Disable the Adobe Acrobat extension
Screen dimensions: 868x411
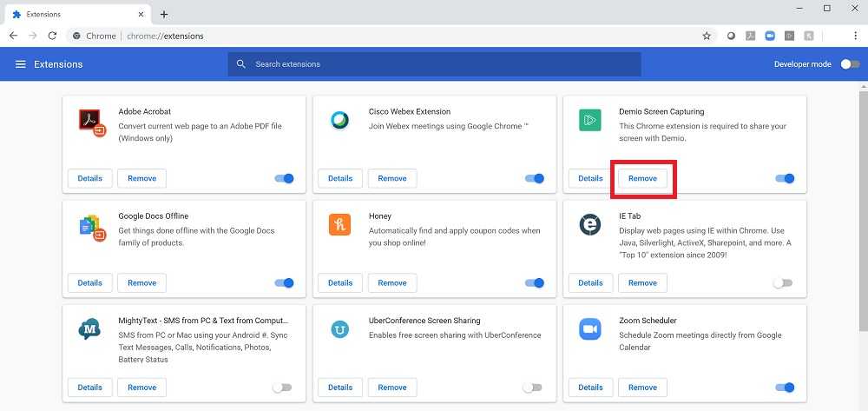[284, 178]
